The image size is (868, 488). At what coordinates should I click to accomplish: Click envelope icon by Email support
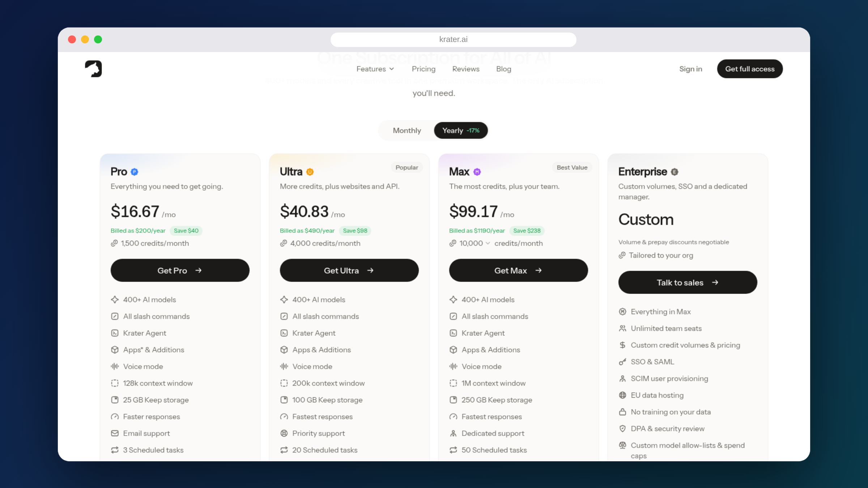click(x=115, y=433)
